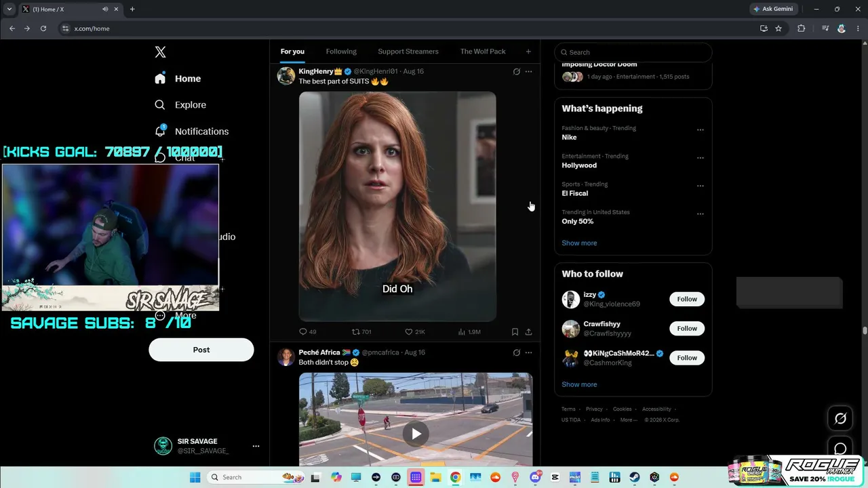Screen dimensions: 868x488
Task: Open the Terms footer link
Action: [x=568, y=409]
